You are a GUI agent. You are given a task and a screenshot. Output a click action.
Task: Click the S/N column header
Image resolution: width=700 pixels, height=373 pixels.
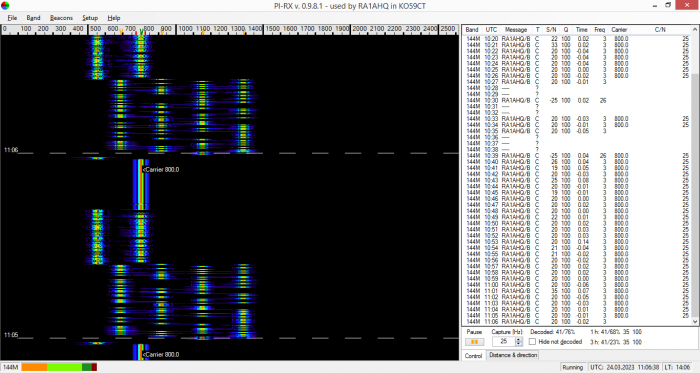click(551, 29)
